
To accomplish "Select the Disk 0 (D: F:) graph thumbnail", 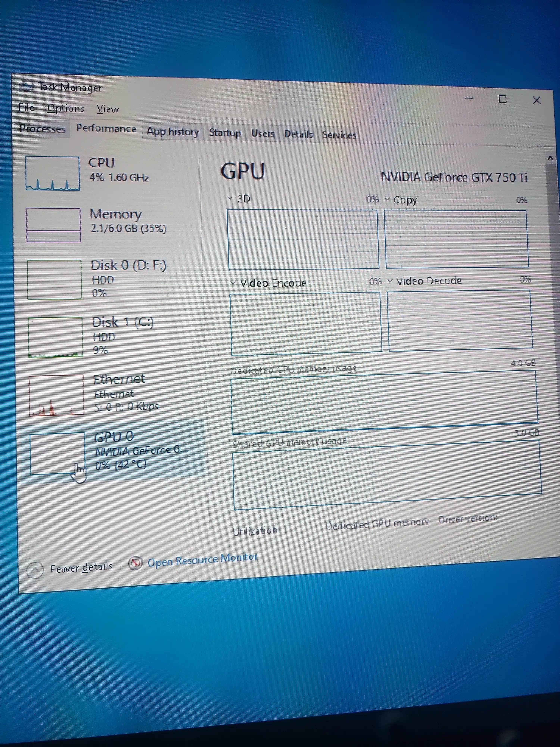I will pos(54,280).
